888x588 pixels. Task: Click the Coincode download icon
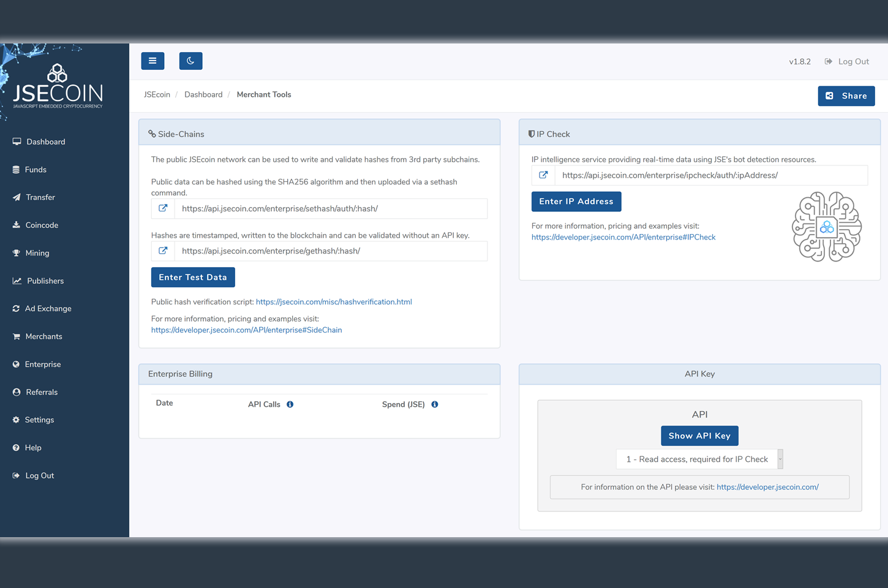point(16,225)
